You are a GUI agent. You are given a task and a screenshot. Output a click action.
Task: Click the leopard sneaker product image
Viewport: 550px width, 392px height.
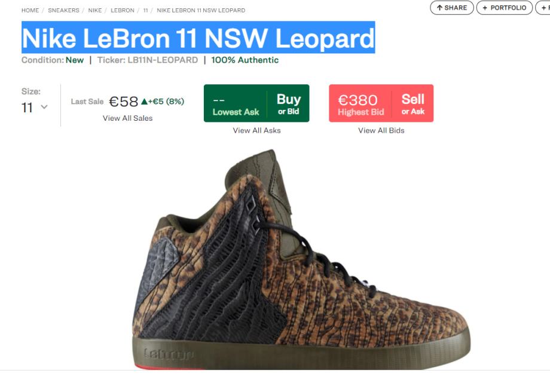pos(301,259)
